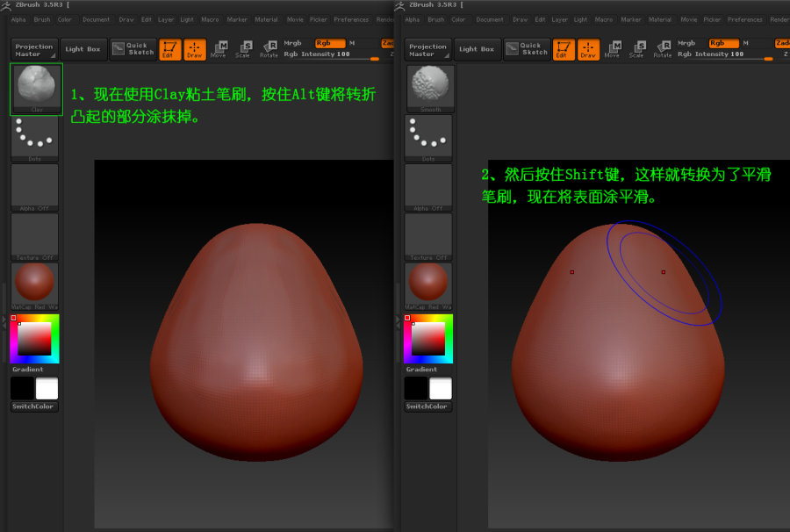Pick a color in left window color picker

[35, 339]
